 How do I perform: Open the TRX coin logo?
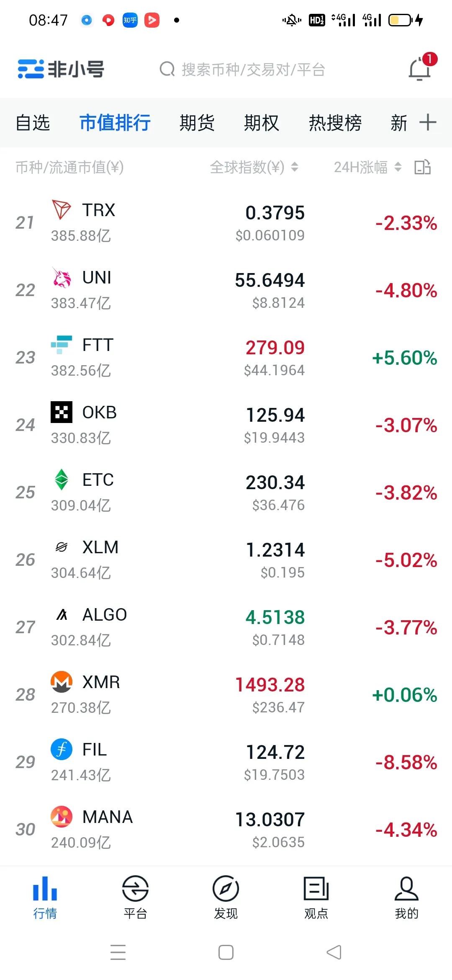point(62,210)
